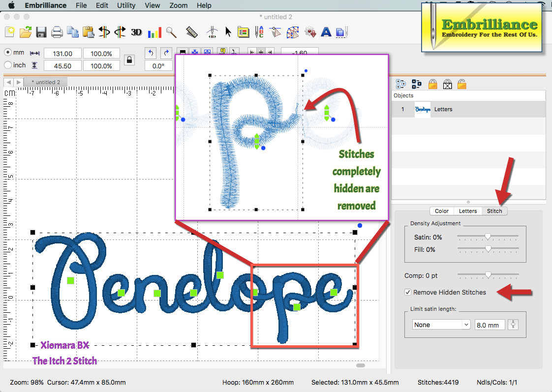This screenshot has width=552, height=392.
Task: Click the black plus boxes Objects icon
Action: tap(417, 84)
